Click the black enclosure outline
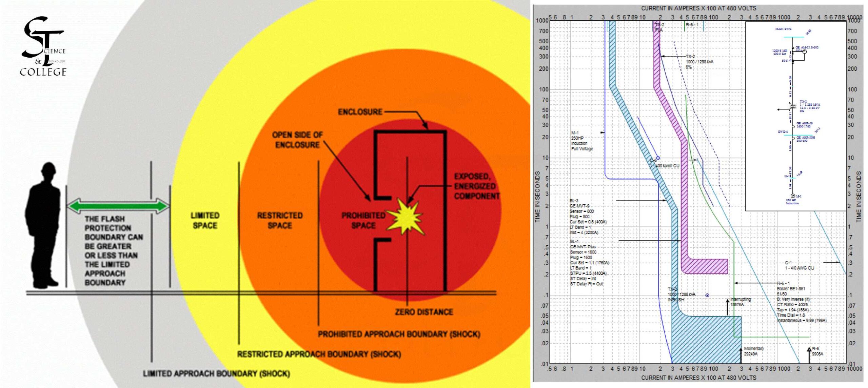868x388 pixels. pos(445,210)
